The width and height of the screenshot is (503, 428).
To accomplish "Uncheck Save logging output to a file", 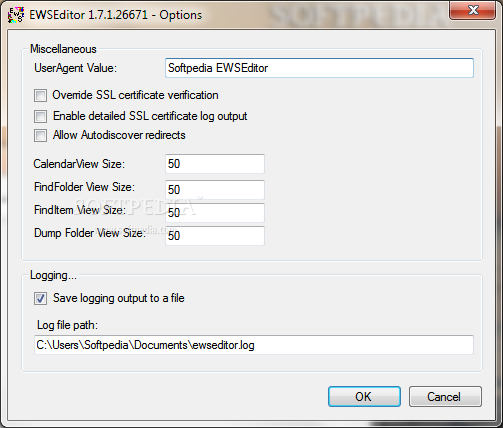I will [x=40, y=298].
